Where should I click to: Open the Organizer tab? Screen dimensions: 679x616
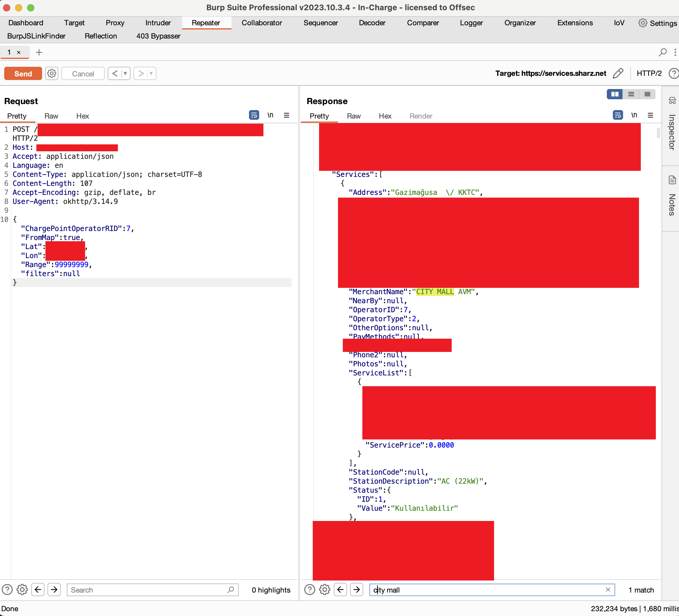click(x=520, y=23)
